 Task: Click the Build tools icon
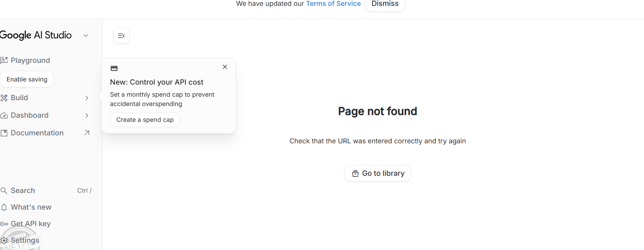tap(4, 98)
